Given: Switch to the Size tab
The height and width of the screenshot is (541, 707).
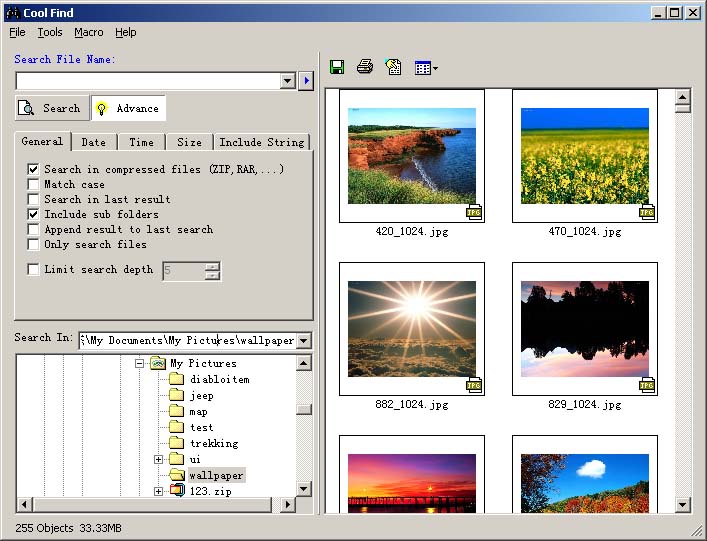Looking at the screenshot, I should (x=189, y=142).
